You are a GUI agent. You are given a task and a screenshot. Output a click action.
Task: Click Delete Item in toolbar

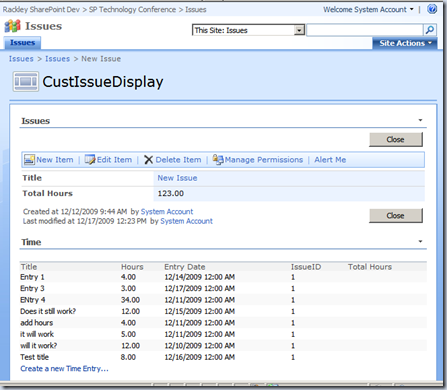[x=178, y=160]
